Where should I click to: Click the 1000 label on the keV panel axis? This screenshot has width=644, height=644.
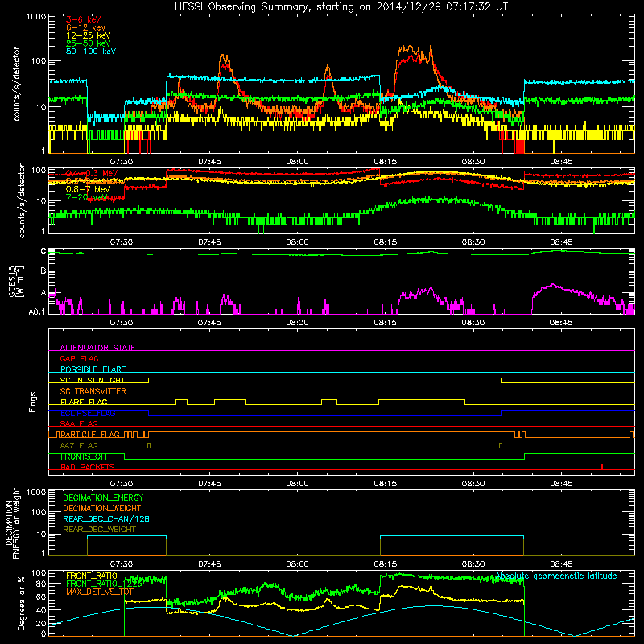(36, 17)
